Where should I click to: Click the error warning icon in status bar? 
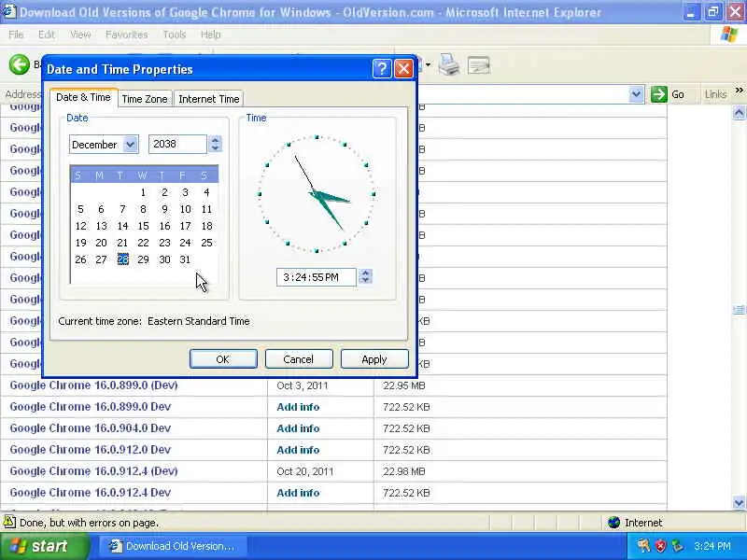(9, 523)
